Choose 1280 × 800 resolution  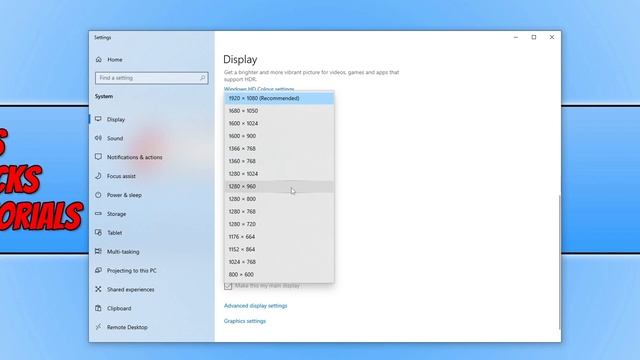tap(279, 199)
